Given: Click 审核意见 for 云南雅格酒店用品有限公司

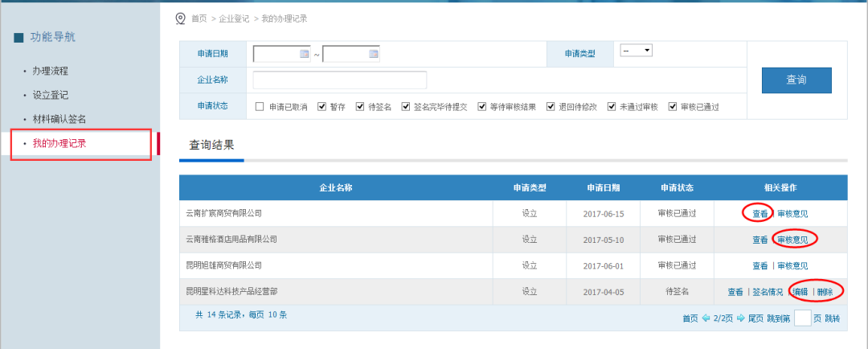Looking at the screenshot, I should coord(792,240).
